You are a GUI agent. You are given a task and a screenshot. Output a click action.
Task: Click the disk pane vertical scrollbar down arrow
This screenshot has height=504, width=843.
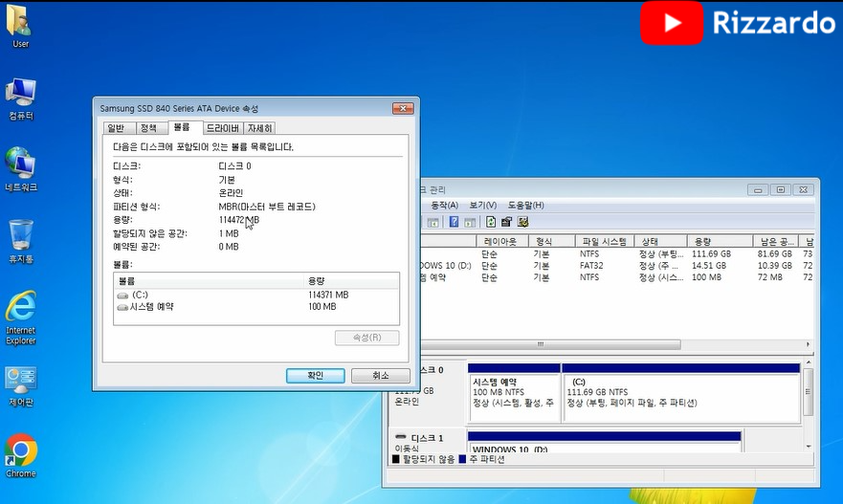click(x=808, y=447)
